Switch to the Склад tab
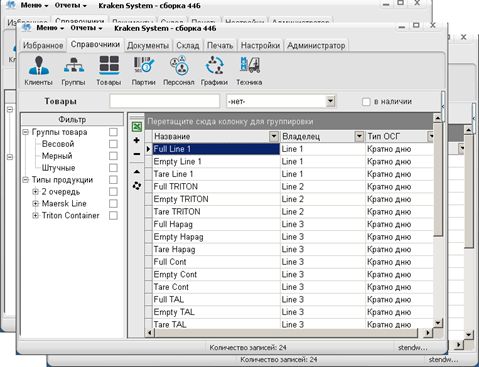 pyautogui.click(x=188, y=46)
